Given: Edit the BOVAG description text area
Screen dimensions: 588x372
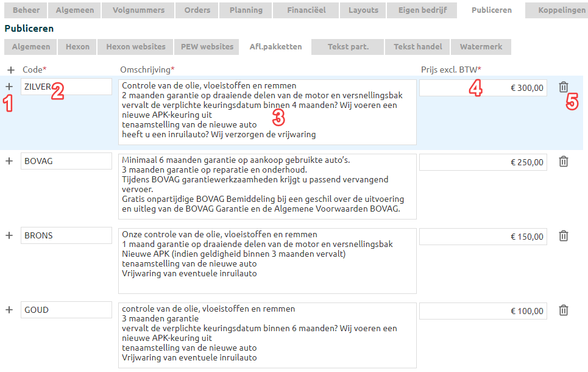Looking at the screenshot, I should click(x=267, y=186).
